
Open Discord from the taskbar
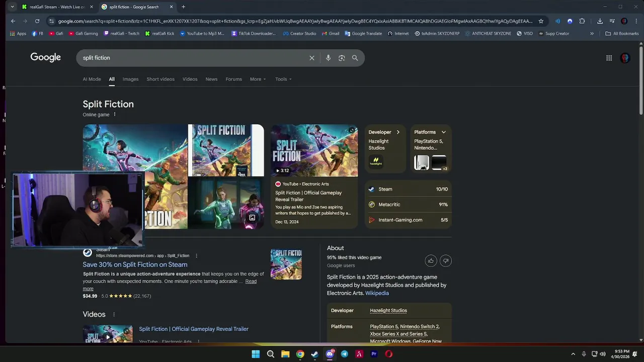coord(330,354)
